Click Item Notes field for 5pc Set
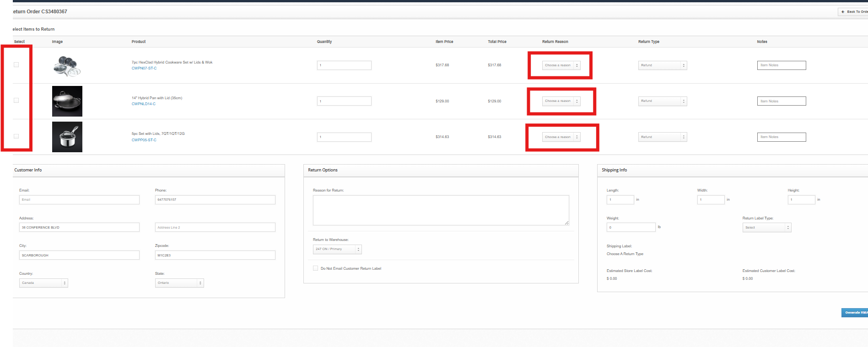The width and height of the screenshot is (868, 347). tap(782, 137)
